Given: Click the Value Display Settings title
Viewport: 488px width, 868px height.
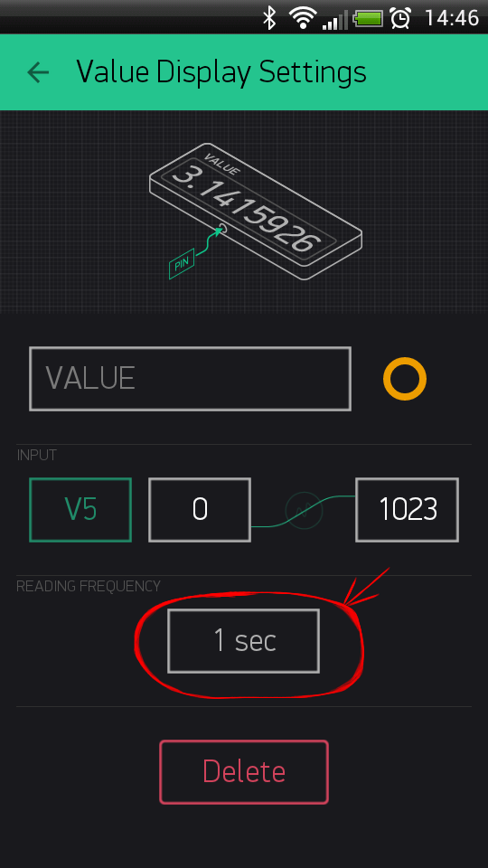Looking at the screenshot, I should tap(221, 72).
